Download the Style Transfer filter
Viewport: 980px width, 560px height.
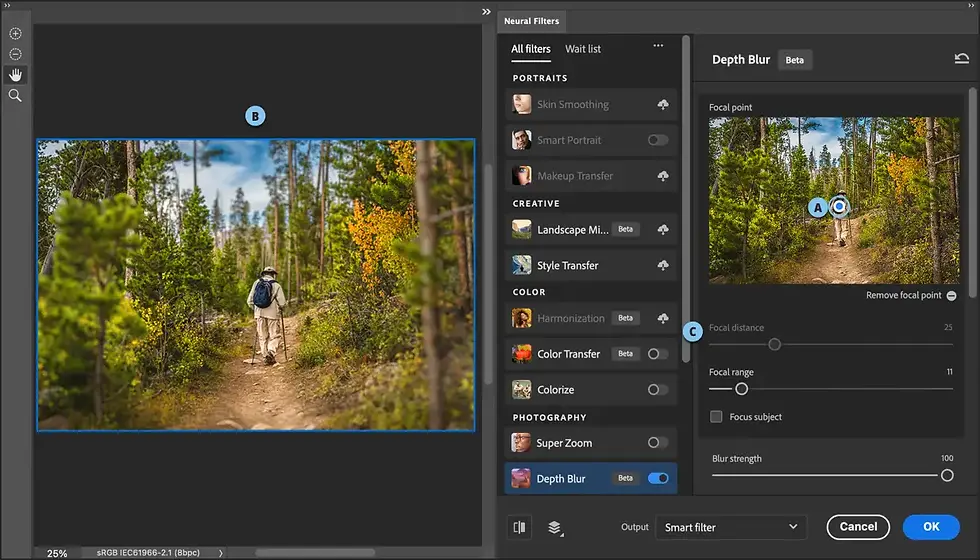click(662, 266)
